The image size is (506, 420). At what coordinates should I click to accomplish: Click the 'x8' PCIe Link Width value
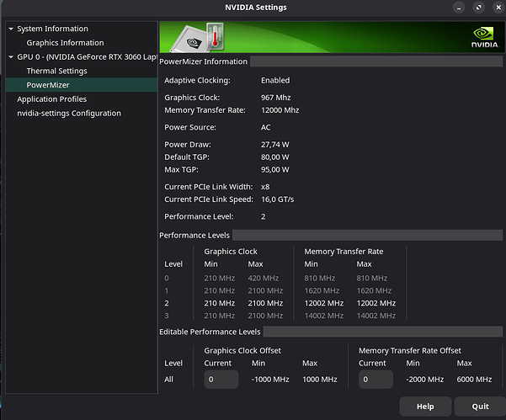click(265, 187)
